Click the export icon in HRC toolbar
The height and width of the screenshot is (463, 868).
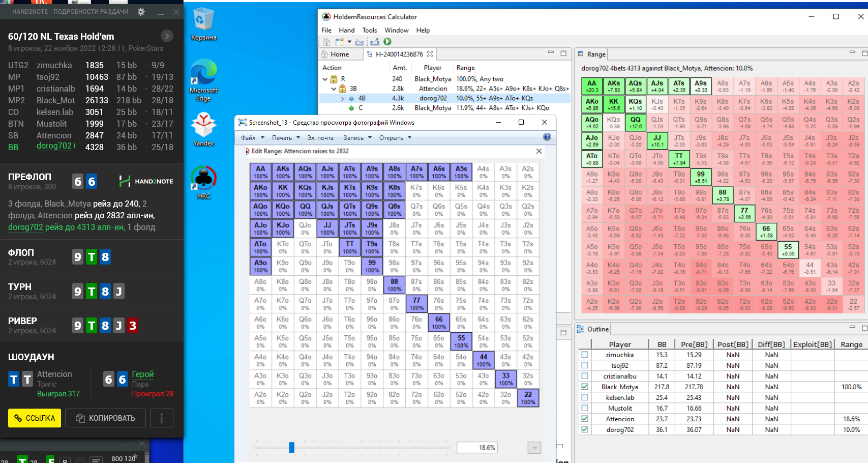[x=375, y=42]
